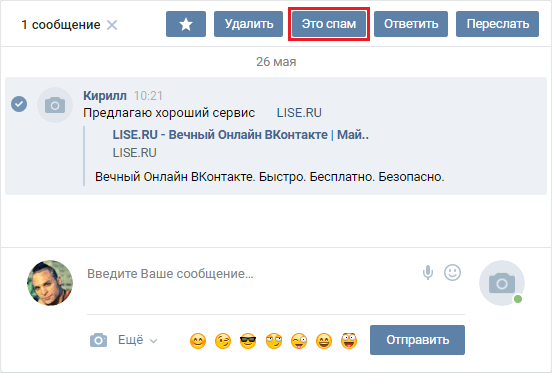The width and height of the screenshot is (552, 373).
Task: Open emoji picker smiley icon
Action: point(452,273)
